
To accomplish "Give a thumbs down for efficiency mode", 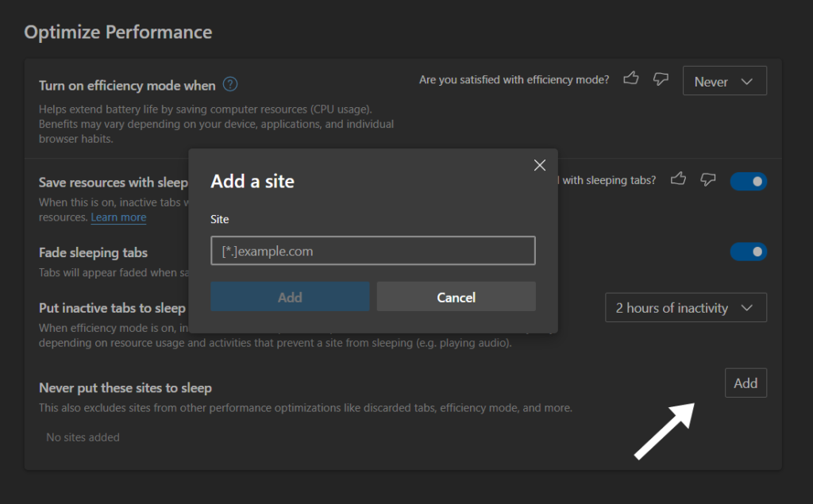I will [x=661, y=79].
